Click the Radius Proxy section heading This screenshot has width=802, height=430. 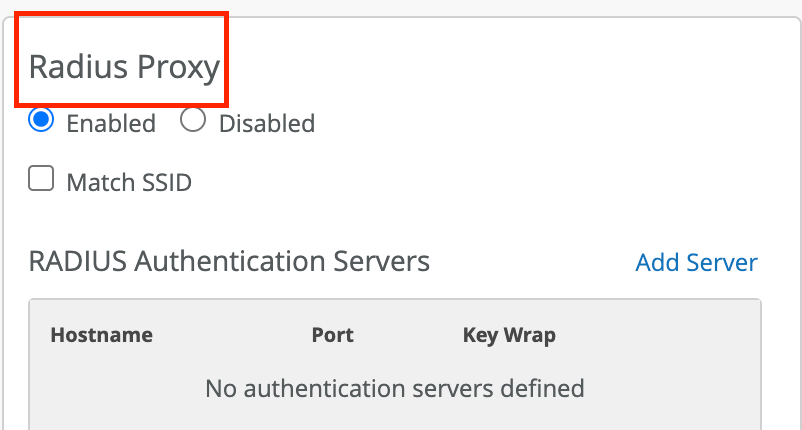pyautogui.click(x=124, y=67)
